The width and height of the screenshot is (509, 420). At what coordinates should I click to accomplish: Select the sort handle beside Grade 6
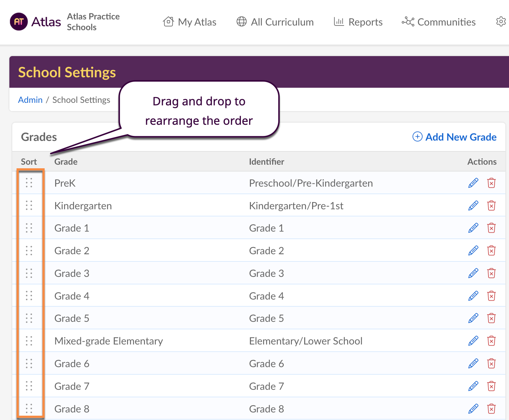tap(29, 364)
